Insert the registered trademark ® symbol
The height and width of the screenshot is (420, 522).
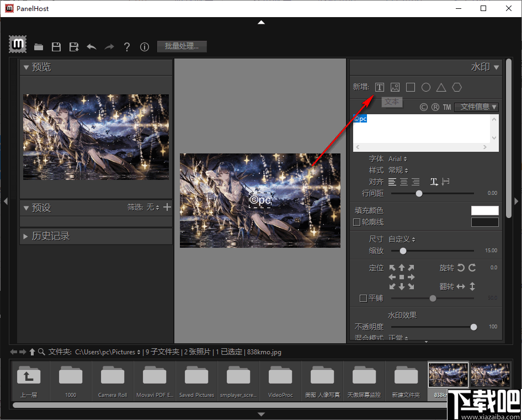coord(435,107)
